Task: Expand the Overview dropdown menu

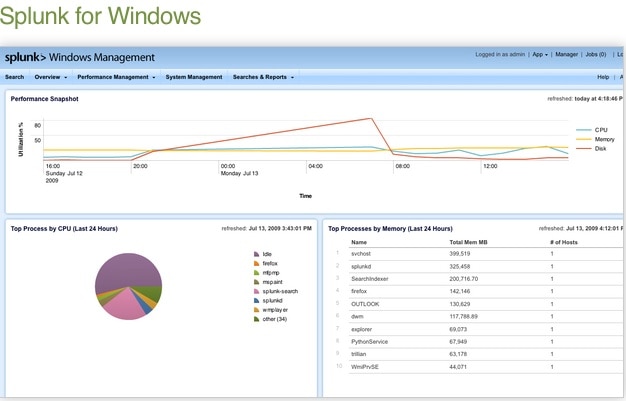Action: point(51,77)
